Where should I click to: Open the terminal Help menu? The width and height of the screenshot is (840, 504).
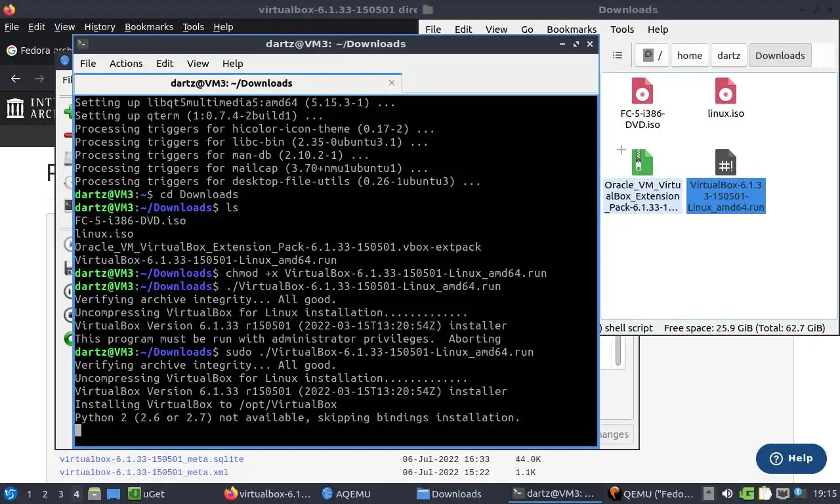pos(232,64)
